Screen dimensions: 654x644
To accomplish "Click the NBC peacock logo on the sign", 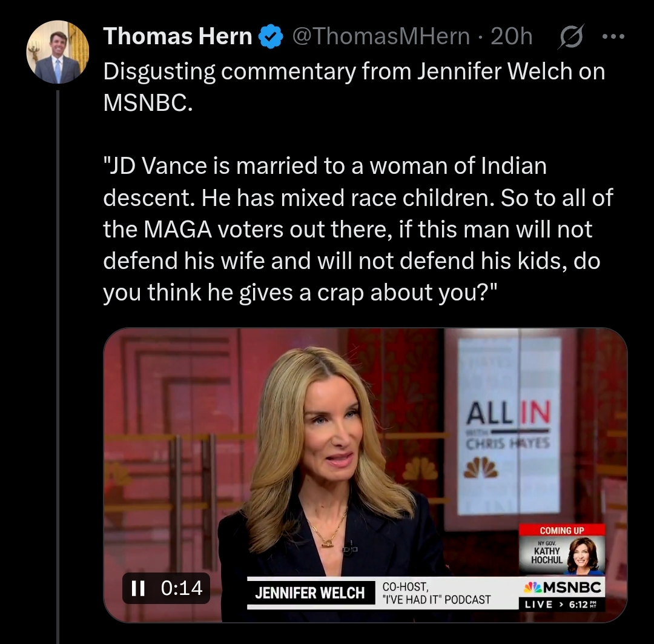I will (x=481, y=468).
